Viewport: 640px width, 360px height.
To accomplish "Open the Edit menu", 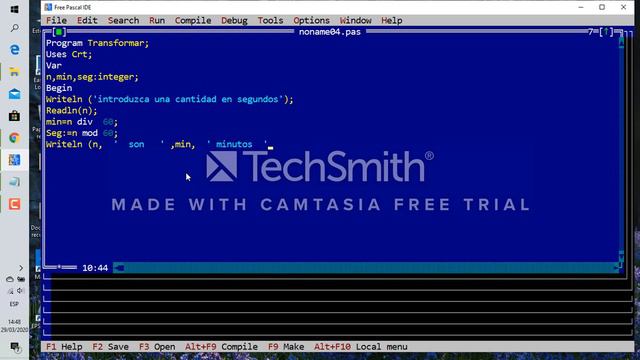I will (x=87, y=20).
